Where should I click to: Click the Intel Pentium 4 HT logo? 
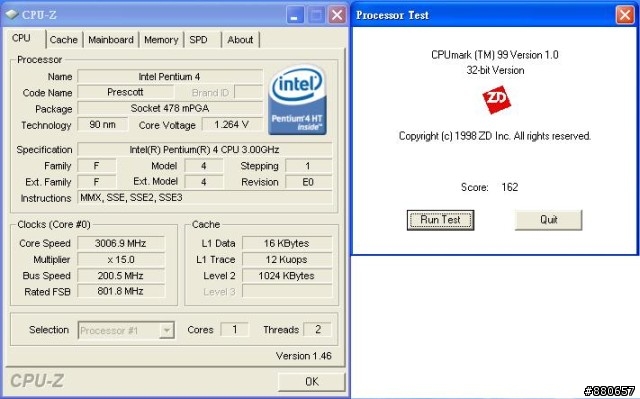[297, 100]
